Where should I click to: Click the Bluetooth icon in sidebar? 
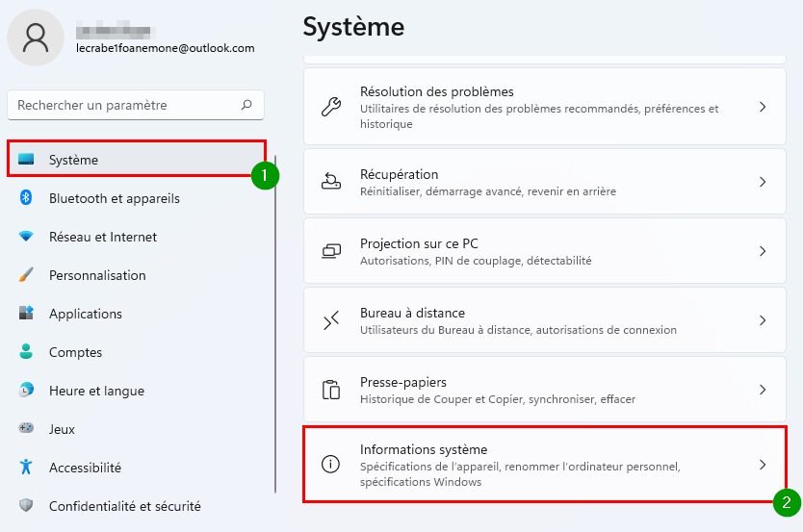[x=26, y=197]
